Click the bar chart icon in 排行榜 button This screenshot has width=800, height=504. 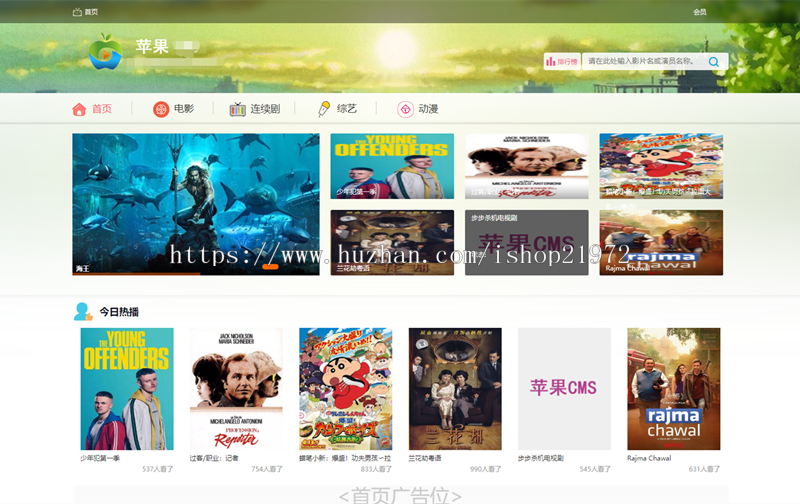551,61
